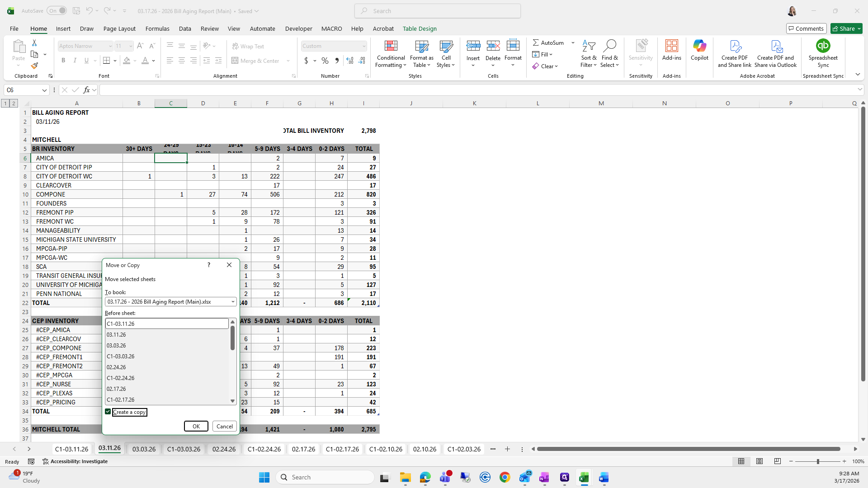The image size is (868, 488).
Task: Switch to the Page Break Preview icon
Action: [777, 461]
